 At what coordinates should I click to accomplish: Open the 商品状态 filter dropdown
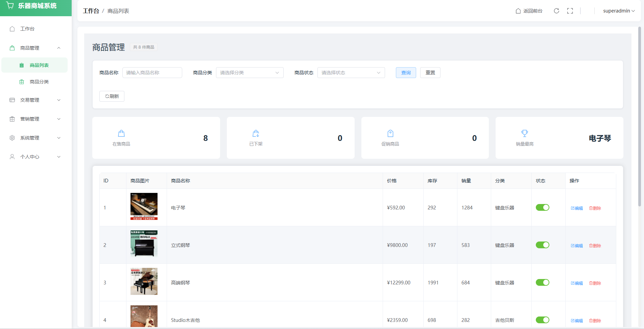[351, 73]
